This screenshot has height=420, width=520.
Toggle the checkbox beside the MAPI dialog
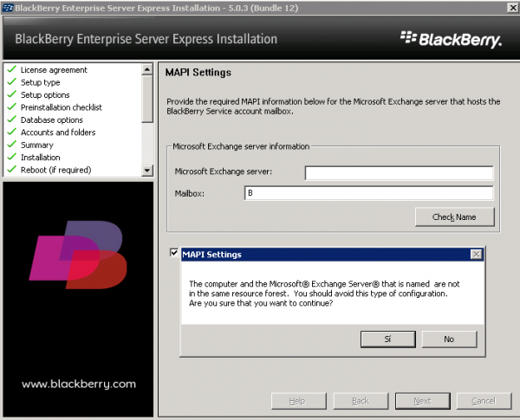pos(174,253)
